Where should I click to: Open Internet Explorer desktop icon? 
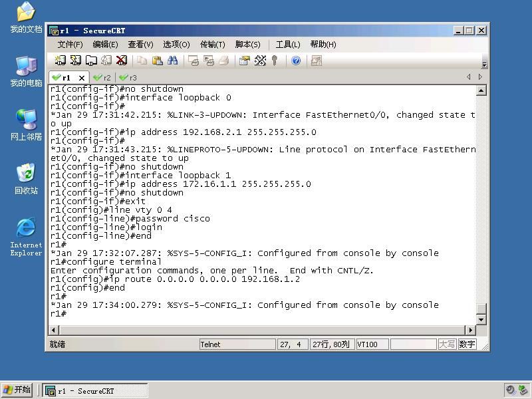pyautogui.click(x=26, y=237)
